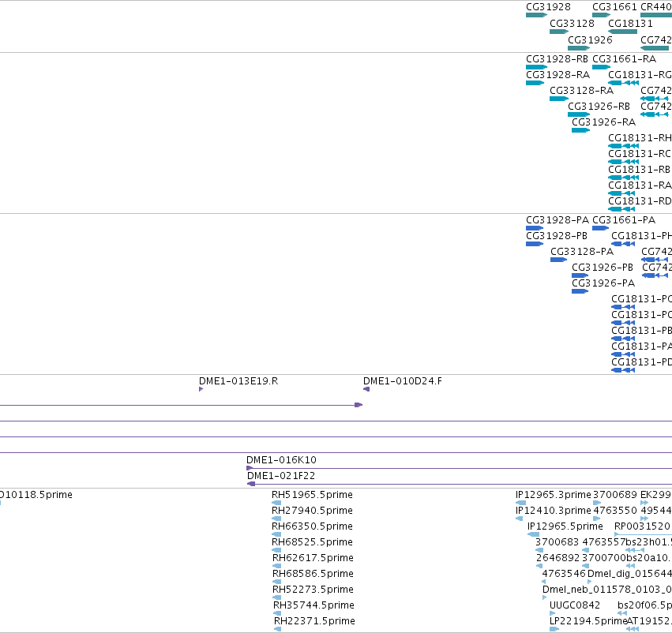Select EST RH68586.5prime
This screenshot has height=633, width=672.
pyautogui.click(x=277, y=582)
